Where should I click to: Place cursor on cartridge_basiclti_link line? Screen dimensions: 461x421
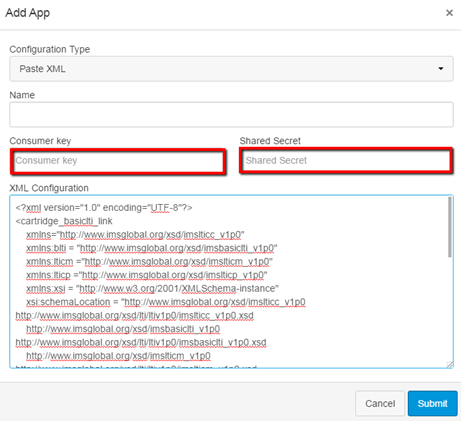point(64,221)
